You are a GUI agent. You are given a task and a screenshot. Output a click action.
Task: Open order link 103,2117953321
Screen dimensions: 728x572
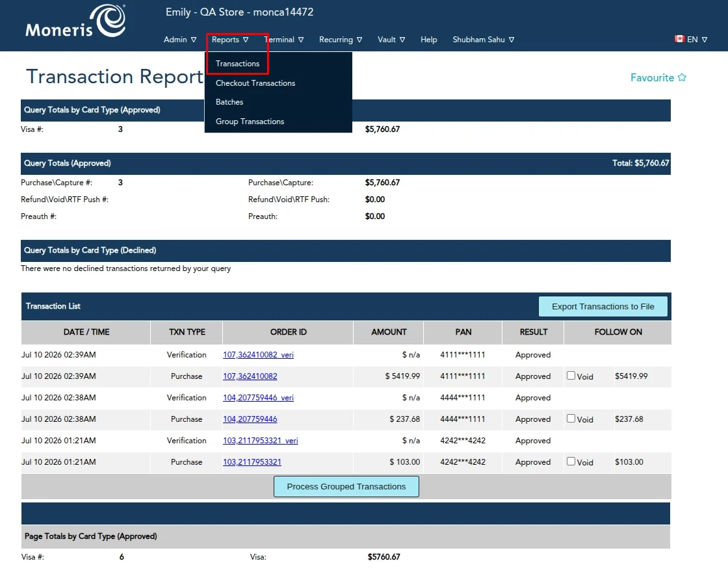coord(252,462)
